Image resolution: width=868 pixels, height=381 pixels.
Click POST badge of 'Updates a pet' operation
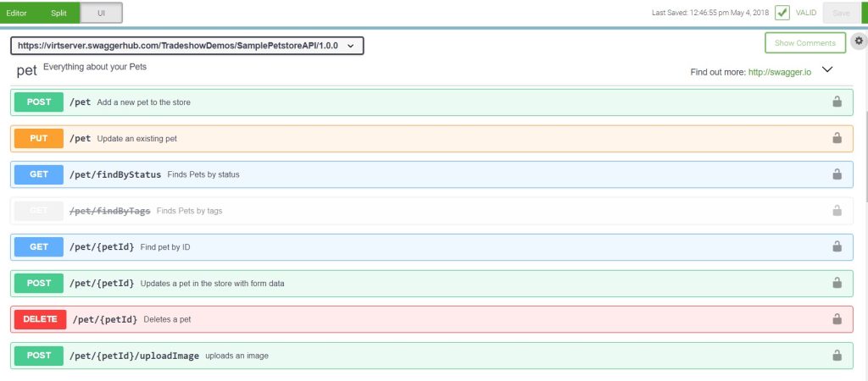click(x=39, y=283)
